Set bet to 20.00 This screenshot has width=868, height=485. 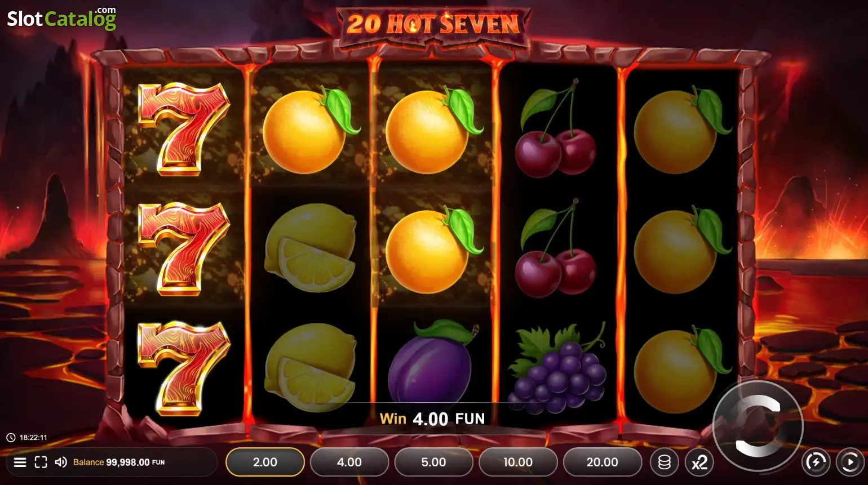(602, 462)
